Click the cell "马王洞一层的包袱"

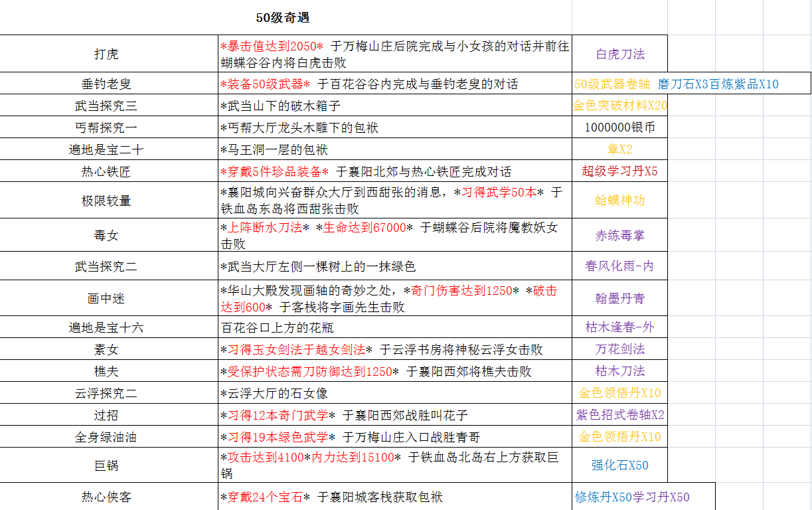395,149
